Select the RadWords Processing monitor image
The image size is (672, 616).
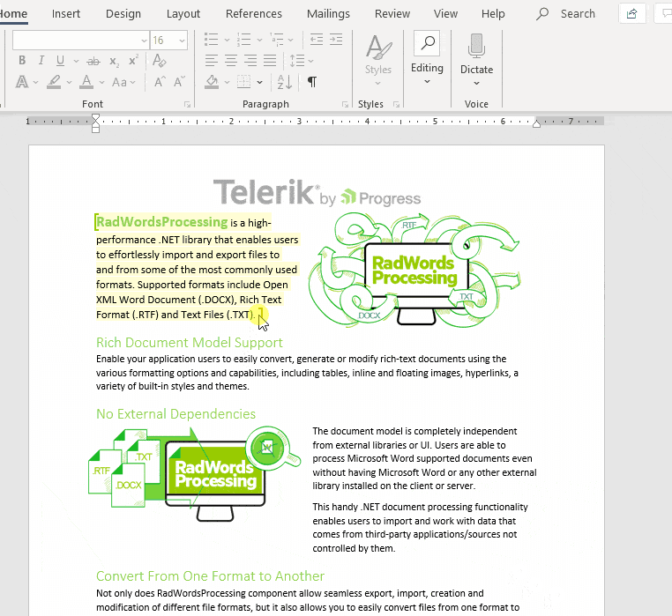click(414, 270)
